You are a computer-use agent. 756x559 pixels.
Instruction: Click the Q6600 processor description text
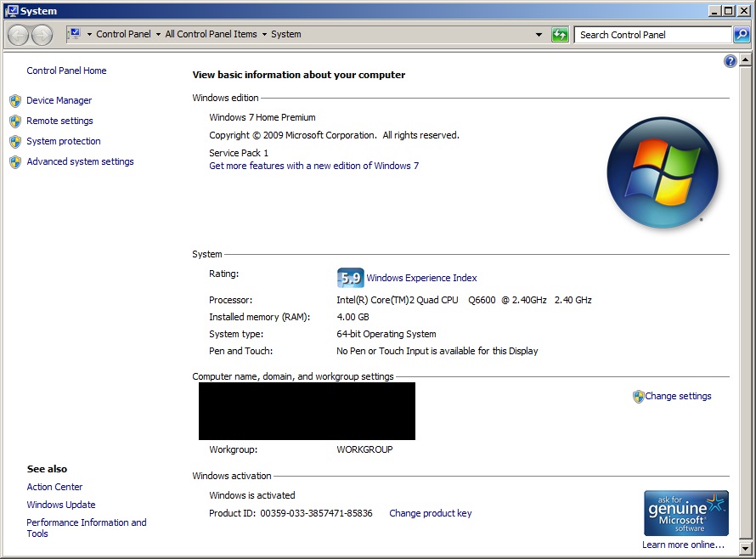(464, 300)
